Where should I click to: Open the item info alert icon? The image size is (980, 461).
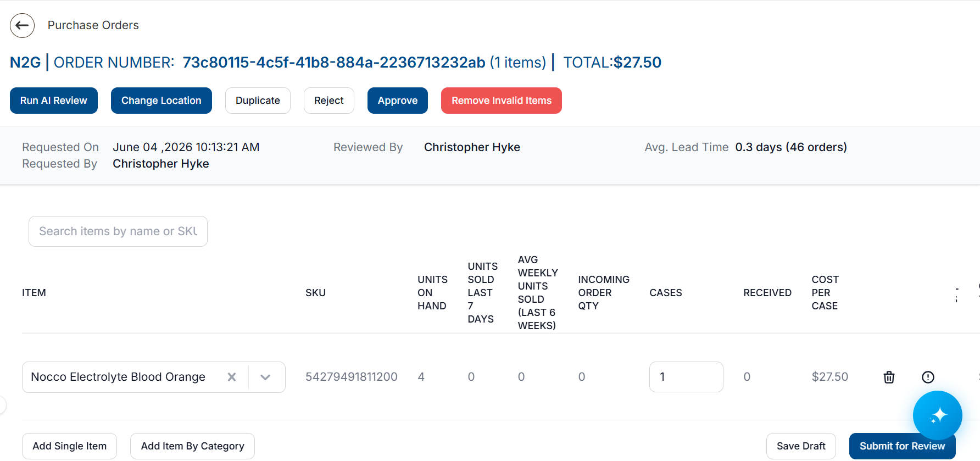click(928, 377)
